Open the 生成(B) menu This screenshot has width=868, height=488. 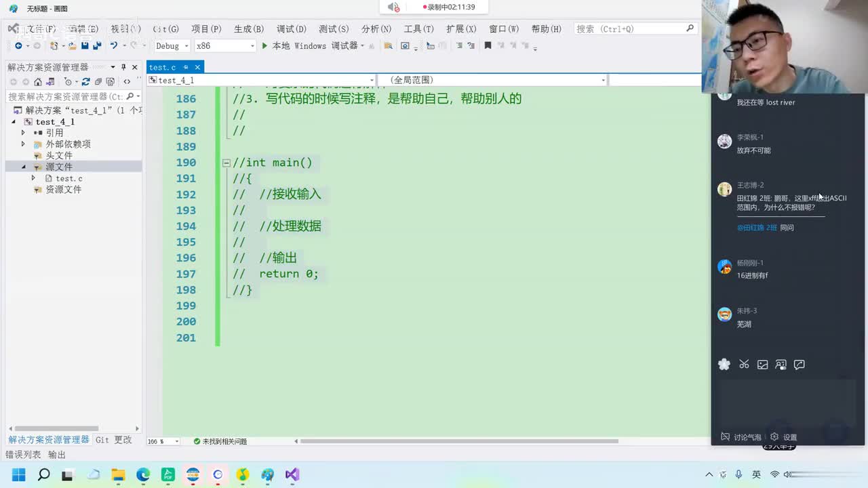[x=248, y=29]
